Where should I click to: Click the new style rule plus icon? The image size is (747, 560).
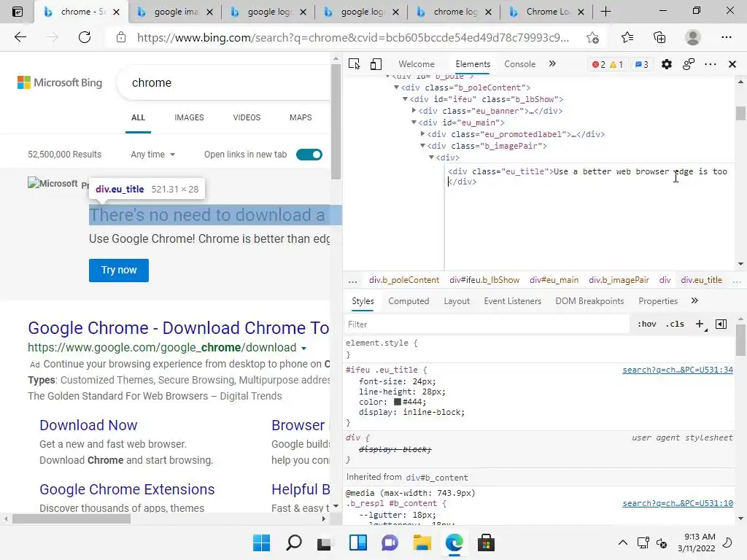click(x=700, y=324)
